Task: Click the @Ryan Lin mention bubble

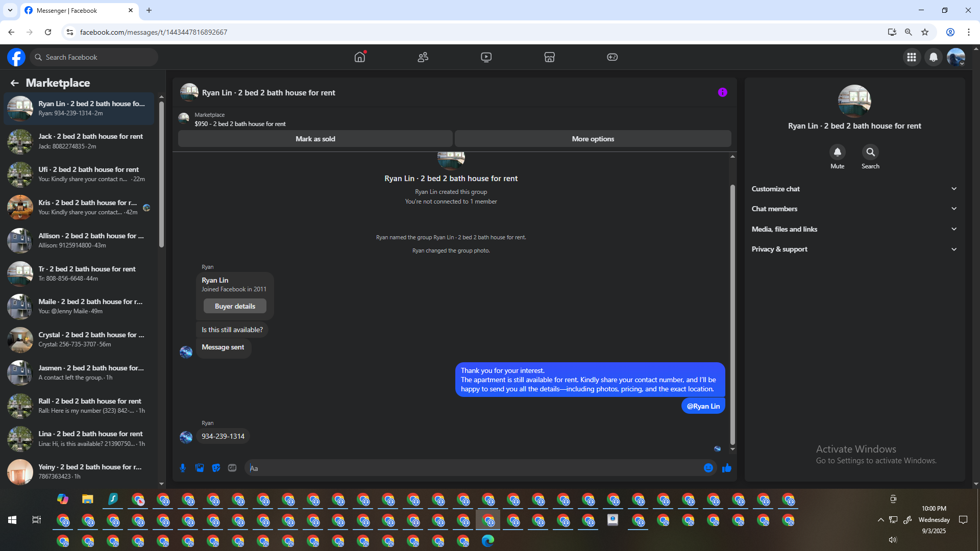Action: 703,406
